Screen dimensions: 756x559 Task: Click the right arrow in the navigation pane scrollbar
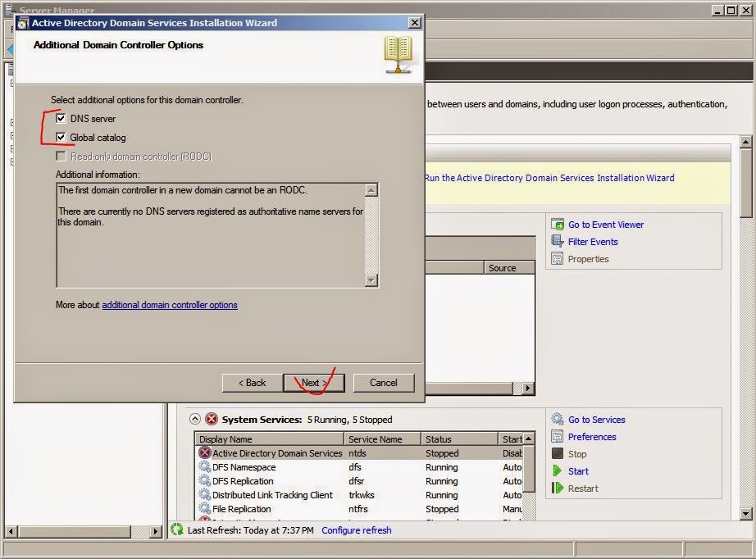tap(155, 531)
